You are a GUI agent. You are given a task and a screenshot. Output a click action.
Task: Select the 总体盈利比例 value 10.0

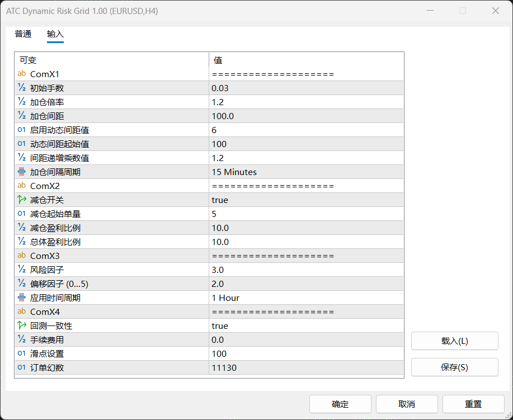tap(306, 242)
